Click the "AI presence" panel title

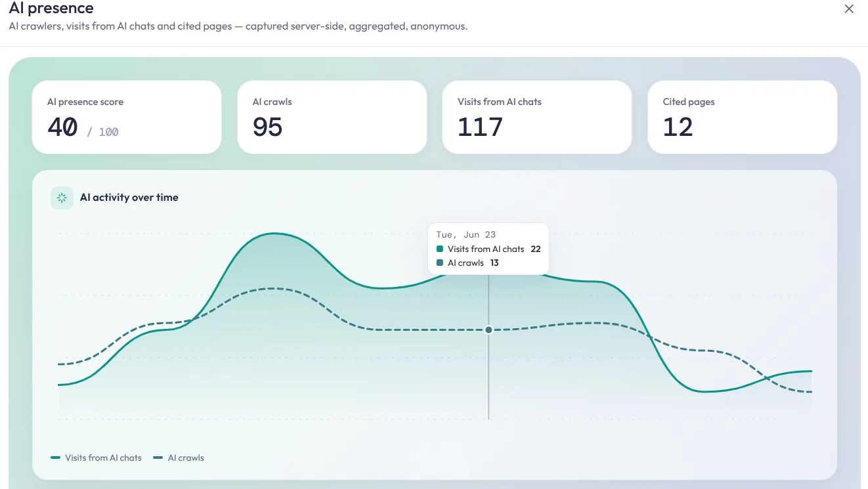point(51,9)
